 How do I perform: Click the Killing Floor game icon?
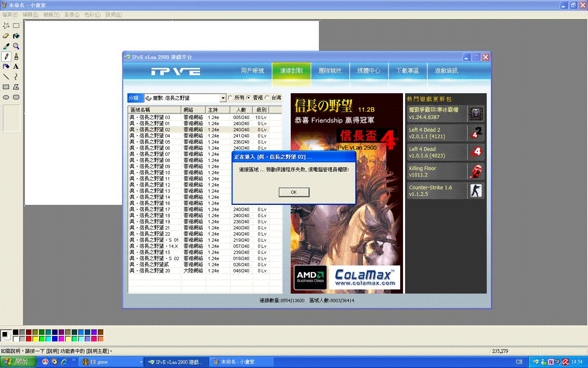point(476,171)
